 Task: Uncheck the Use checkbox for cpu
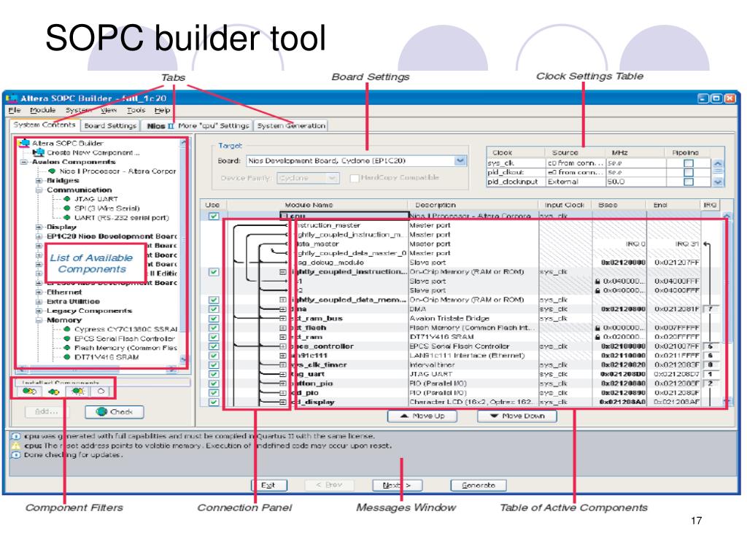(x=214, y=216)
